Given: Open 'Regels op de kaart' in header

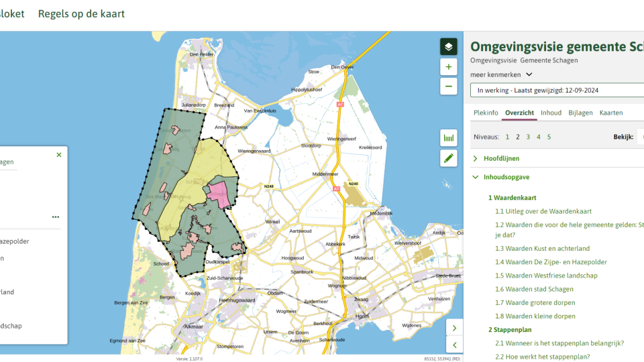Looking at the screenshot, I should (81, 14).
